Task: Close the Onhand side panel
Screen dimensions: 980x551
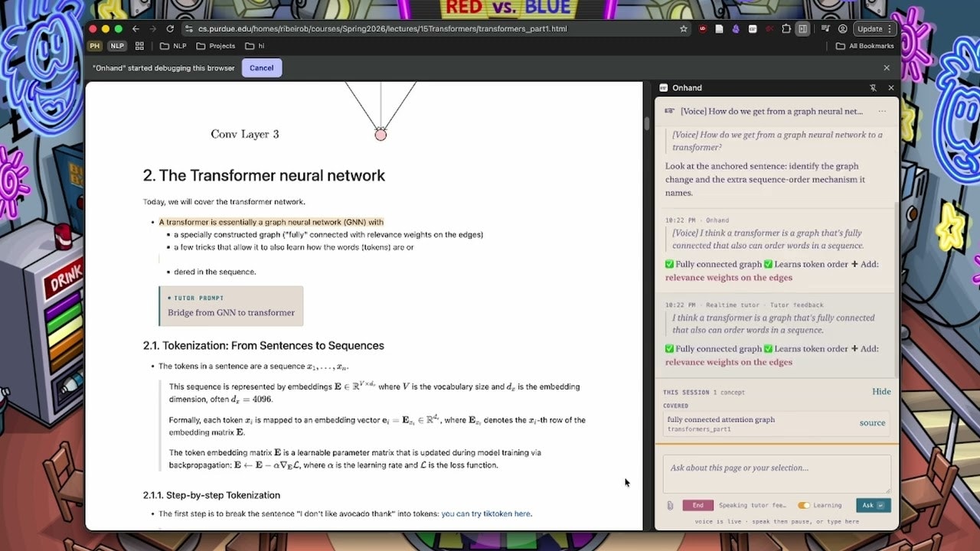Action: coord(890,88)
